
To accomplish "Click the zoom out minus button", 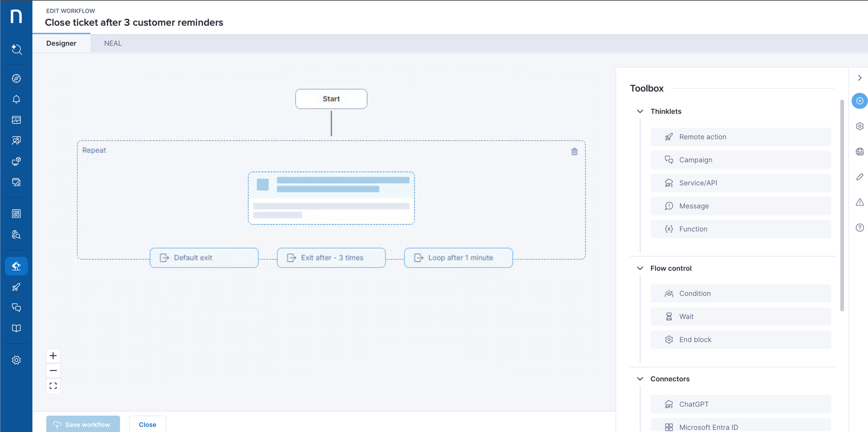I will coord(53,371).
